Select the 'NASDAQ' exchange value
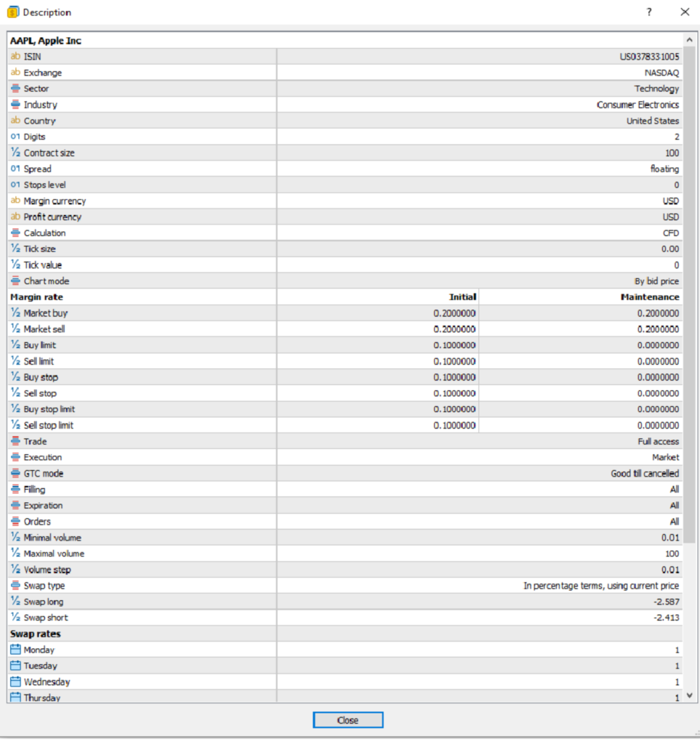This screenshot has width=700, height=744. [x=661, y=73]
